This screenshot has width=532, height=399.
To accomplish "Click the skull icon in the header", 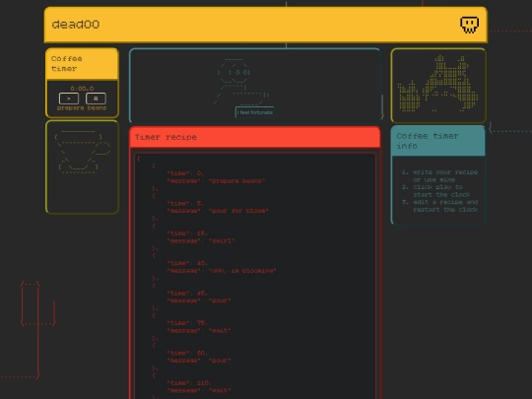I will (x=470, y=25).
